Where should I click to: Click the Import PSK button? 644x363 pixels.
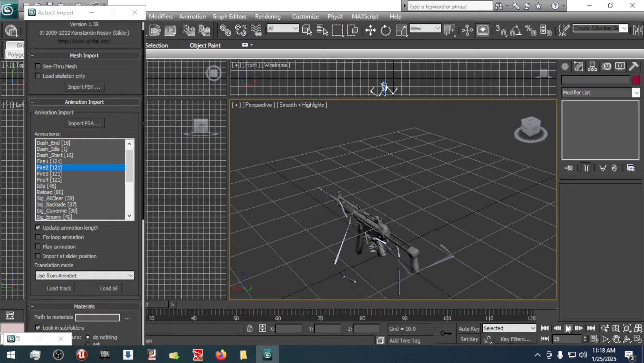point(84,87)
